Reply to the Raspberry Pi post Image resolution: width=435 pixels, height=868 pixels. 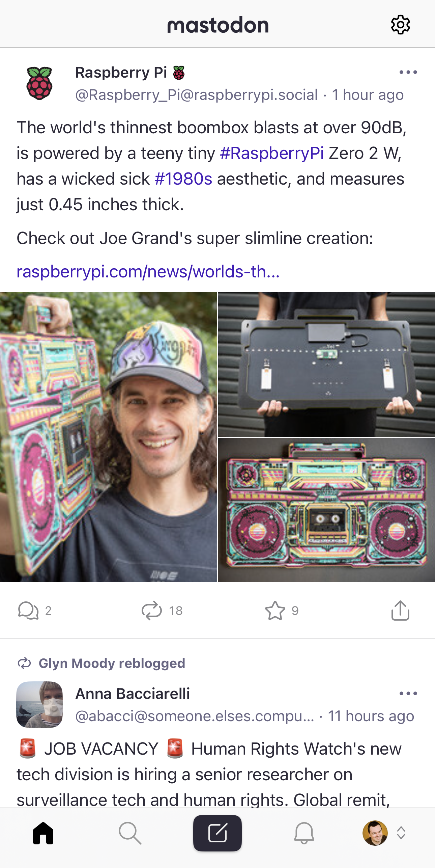pyautogui.click(x=28, y=611)
